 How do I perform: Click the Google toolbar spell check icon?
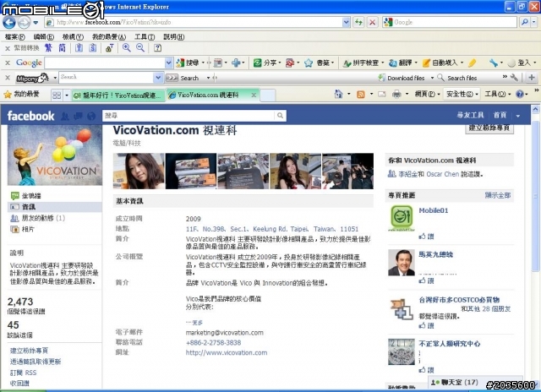click(347, 63)
